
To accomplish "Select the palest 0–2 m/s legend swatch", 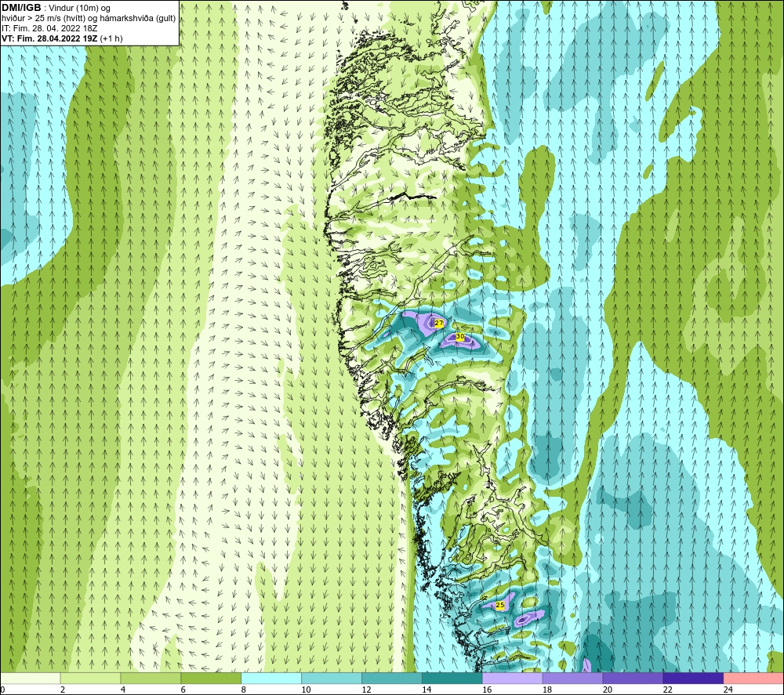I will (x=31, y=679).
